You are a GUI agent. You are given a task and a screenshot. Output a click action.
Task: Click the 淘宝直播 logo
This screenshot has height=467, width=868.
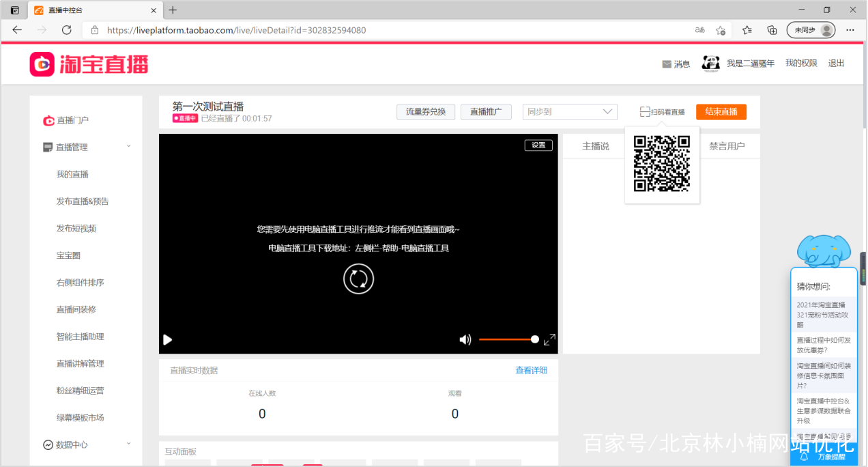88,63
